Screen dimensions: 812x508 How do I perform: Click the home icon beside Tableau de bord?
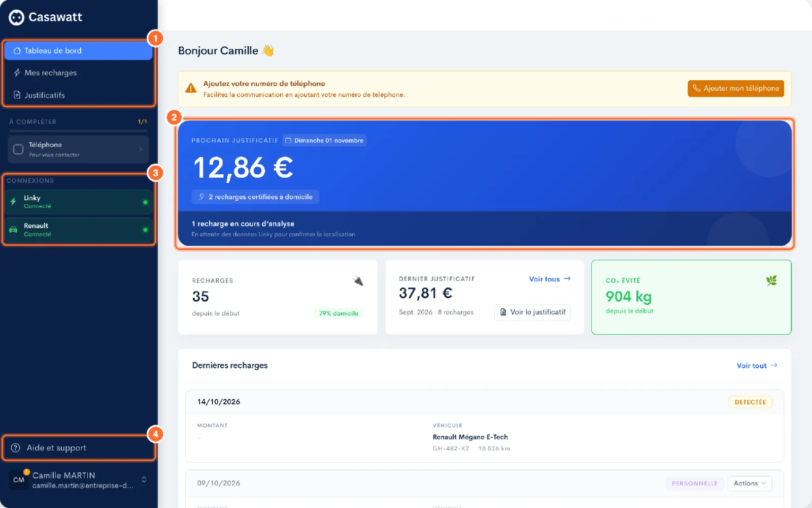[17, 51]
